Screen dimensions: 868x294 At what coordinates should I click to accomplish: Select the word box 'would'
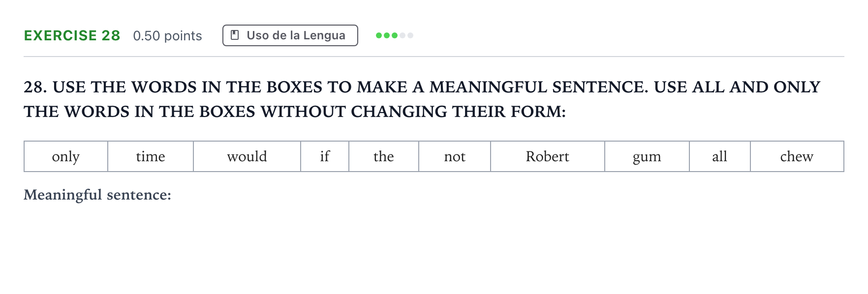pyautogui.click(x=247, y=156)
